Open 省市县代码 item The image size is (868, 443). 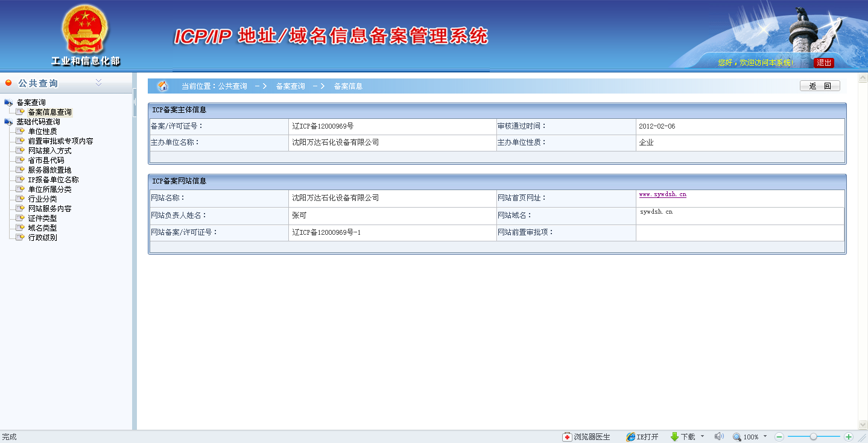point(46,161)
